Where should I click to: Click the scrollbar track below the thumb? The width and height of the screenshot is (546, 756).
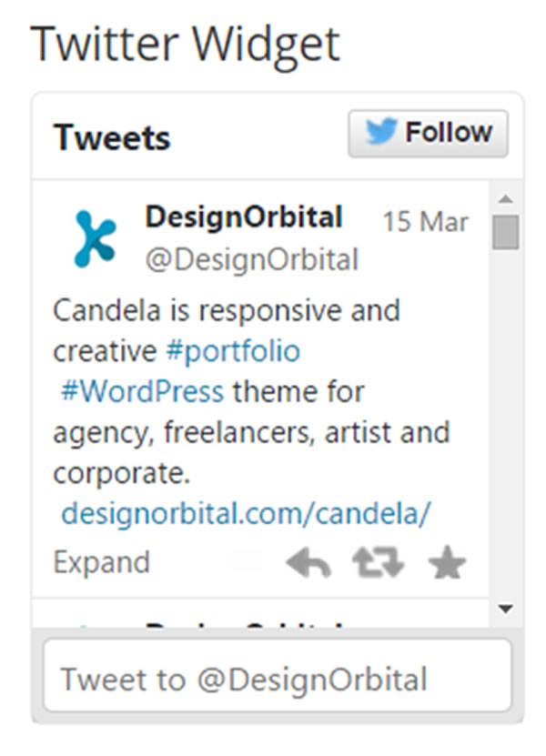pos(505,424)
